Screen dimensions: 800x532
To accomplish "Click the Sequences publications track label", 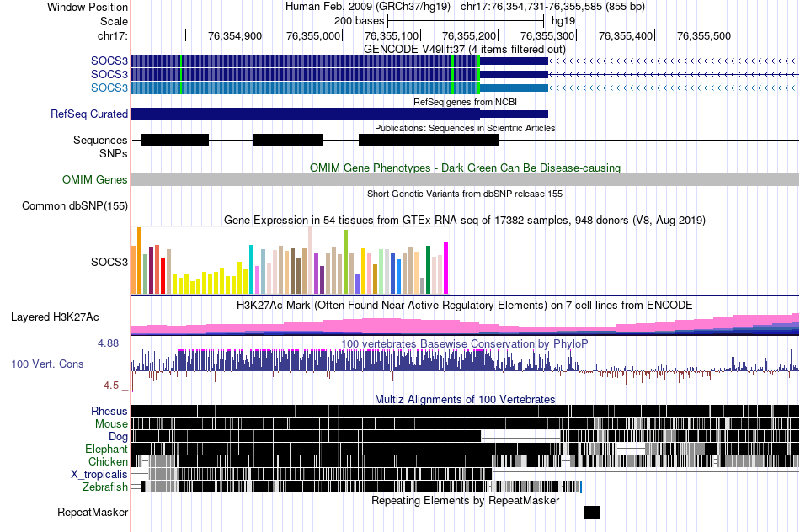I will [100, 141].
